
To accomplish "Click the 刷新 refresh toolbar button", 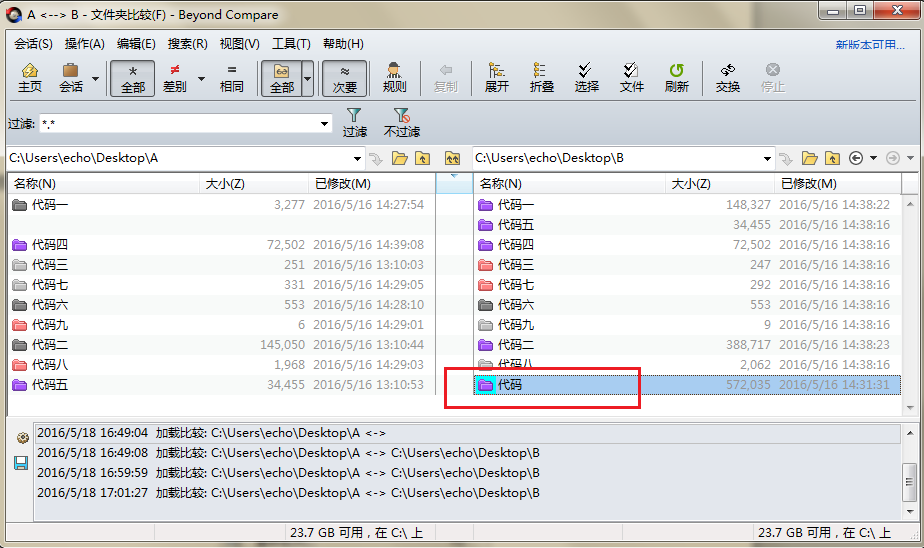I will tap(676, 78).
